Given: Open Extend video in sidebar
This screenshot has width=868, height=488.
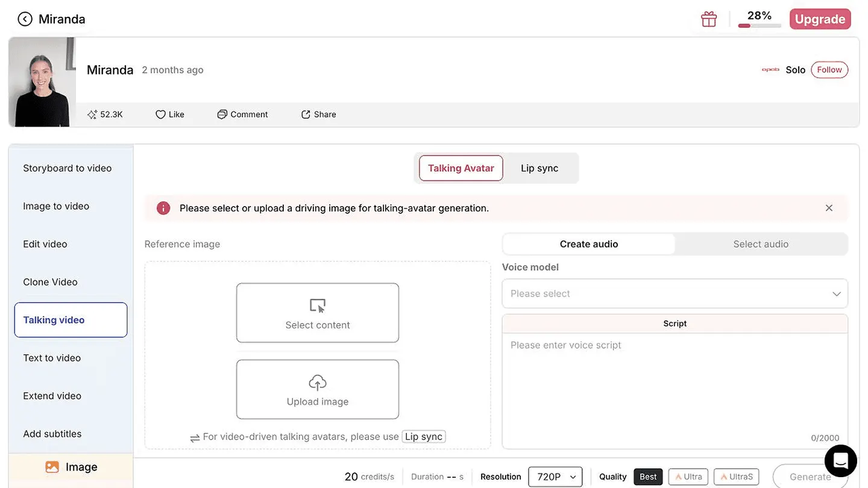Looking at the screenshot, I should (71, 396).
